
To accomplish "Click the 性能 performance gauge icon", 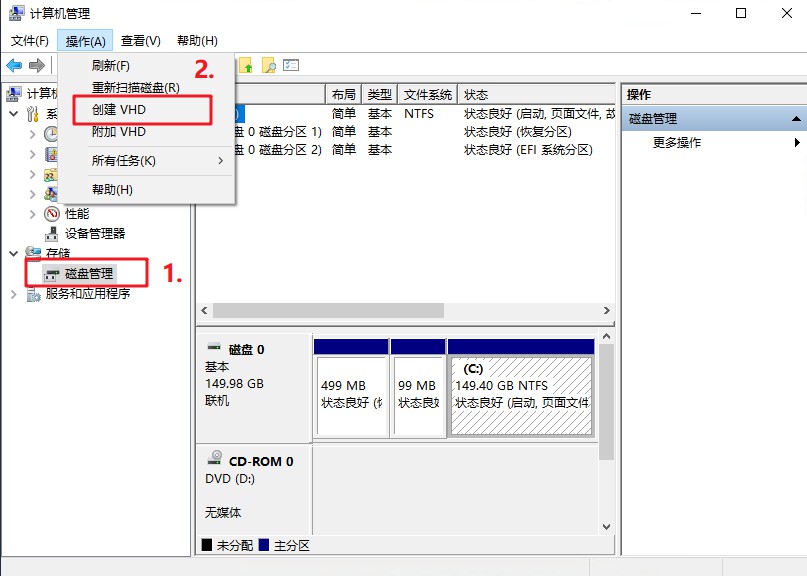I will 52,214.
